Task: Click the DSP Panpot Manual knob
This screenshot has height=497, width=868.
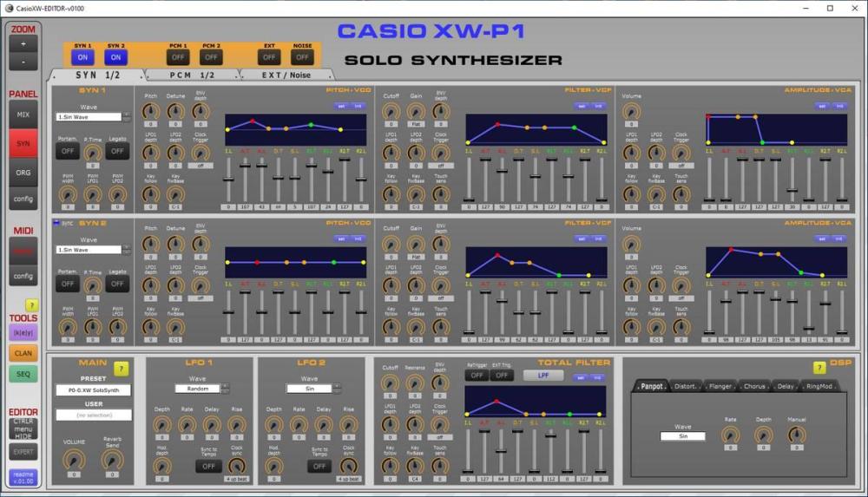Action: [x=797, y=435]
